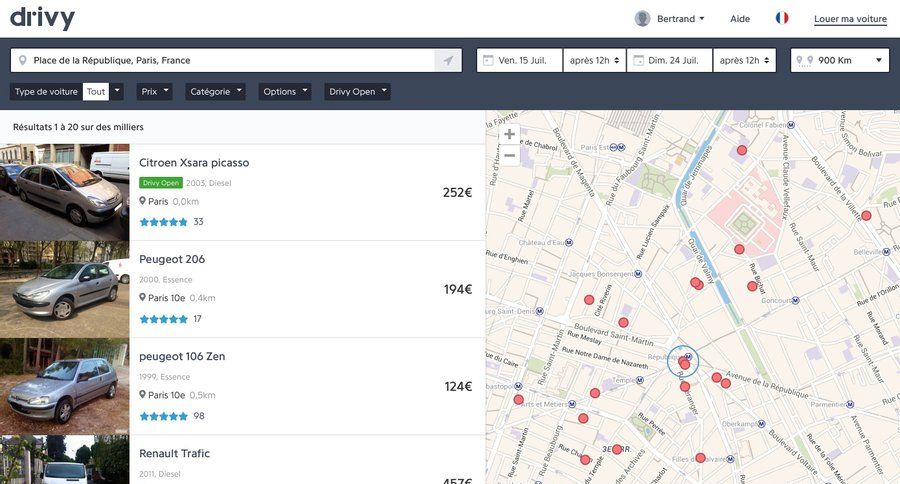Open the peugeot 106 Zen listing title
The image size is (900, 484).
click(x=182, y=356)
